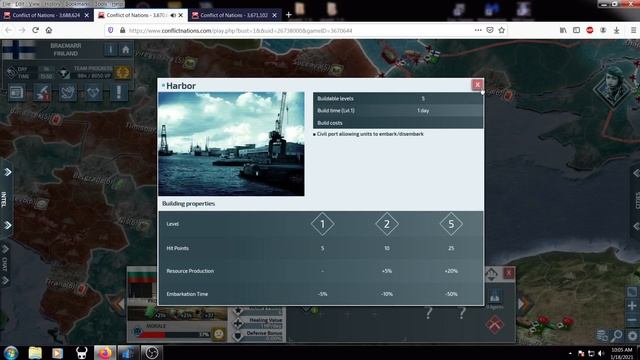
Task: Click the taskbar volume speaker icon
Action: (x=601, y=353)
